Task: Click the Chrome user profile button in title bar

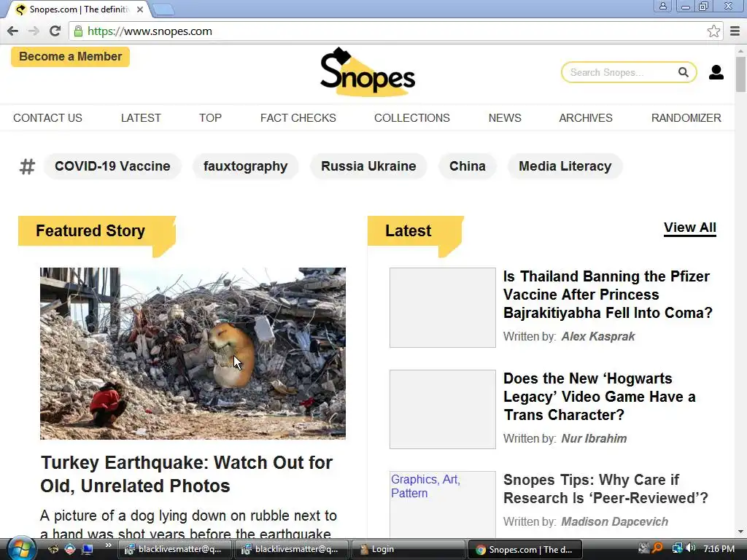Action: (x=662, y=6)
